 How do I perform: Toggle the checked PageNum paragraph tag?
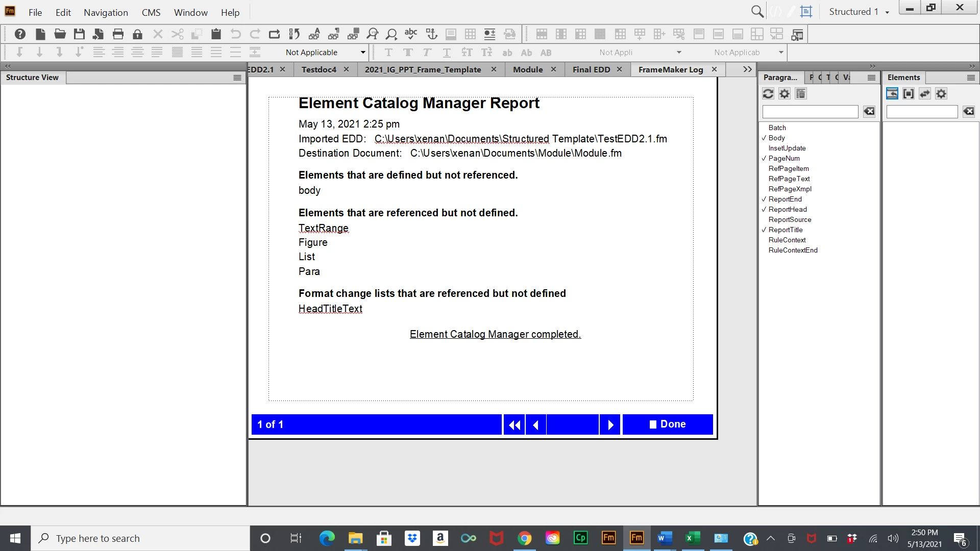point(783,159)
